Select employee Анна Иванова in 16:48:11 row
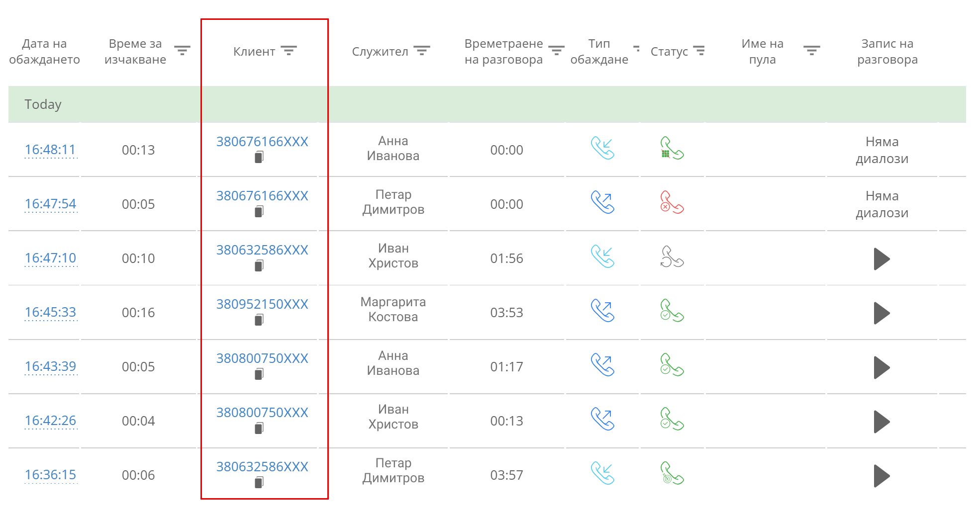Viewport: 980px width, 518px height. click(x=393, y=148)
